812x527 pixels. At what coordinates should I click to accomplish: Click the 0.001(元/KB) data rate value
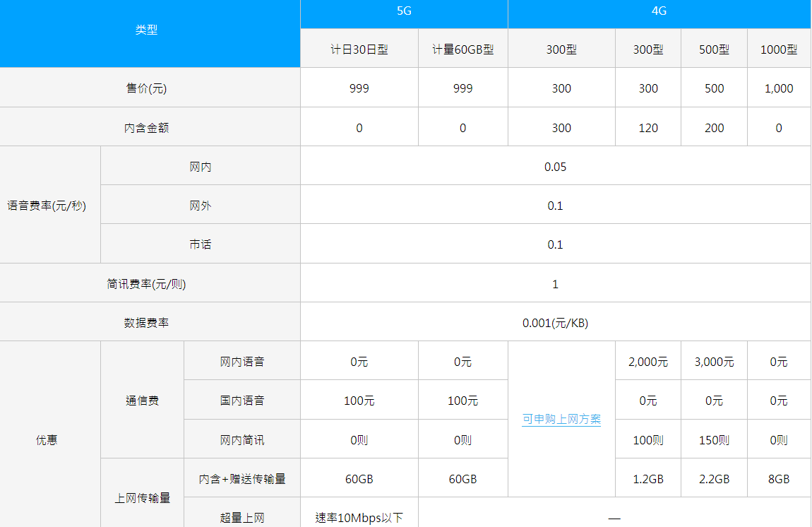point(555,323)
